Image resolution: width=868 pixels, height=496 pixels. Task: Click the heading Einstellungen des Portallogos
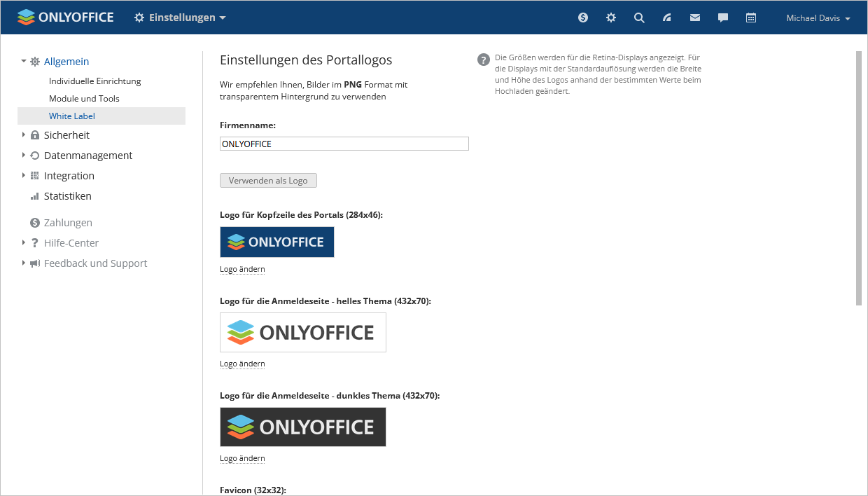pyautogui.click(x=306, y=60)
